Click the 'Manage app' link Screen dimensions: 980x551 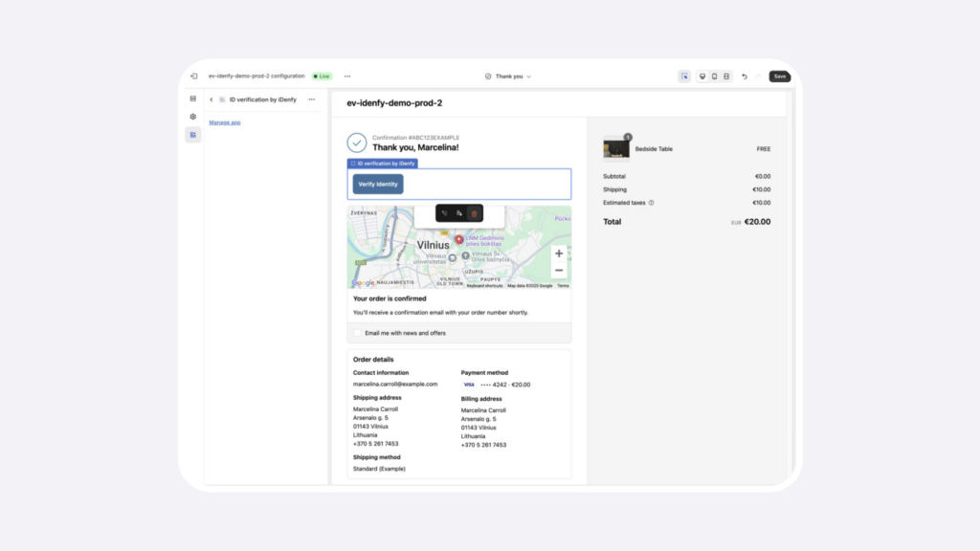pyautogui.click(x=225, y=122)
